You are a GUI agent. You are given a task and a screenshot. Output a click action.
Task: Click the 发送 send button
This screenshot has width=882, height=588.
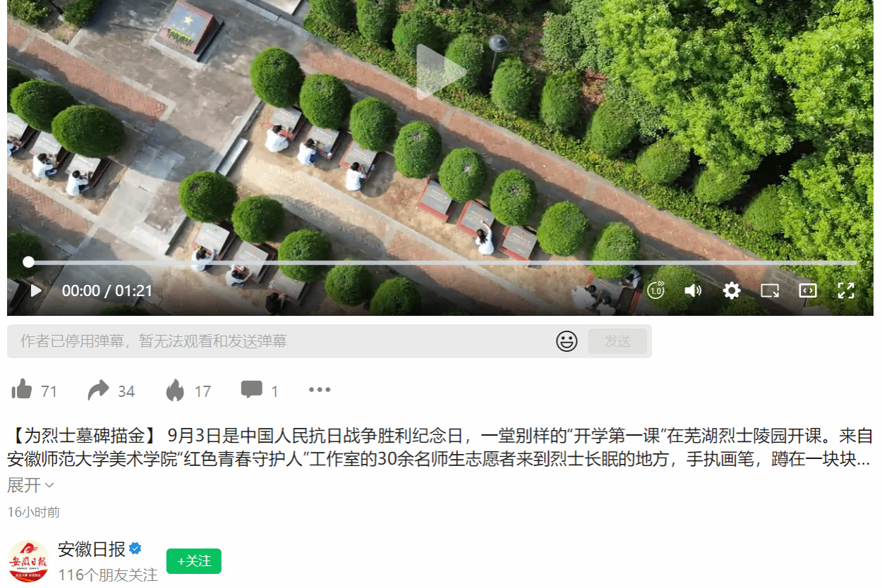617,341
